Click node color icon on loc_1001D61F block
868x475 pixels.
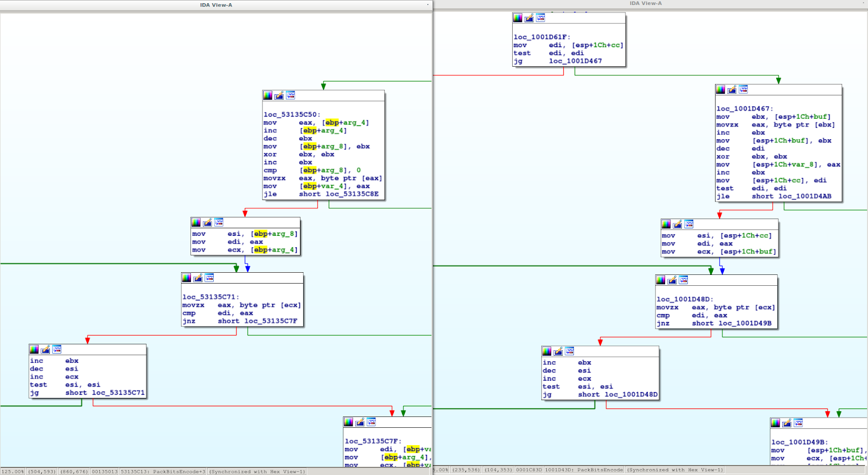pos(518,18)
